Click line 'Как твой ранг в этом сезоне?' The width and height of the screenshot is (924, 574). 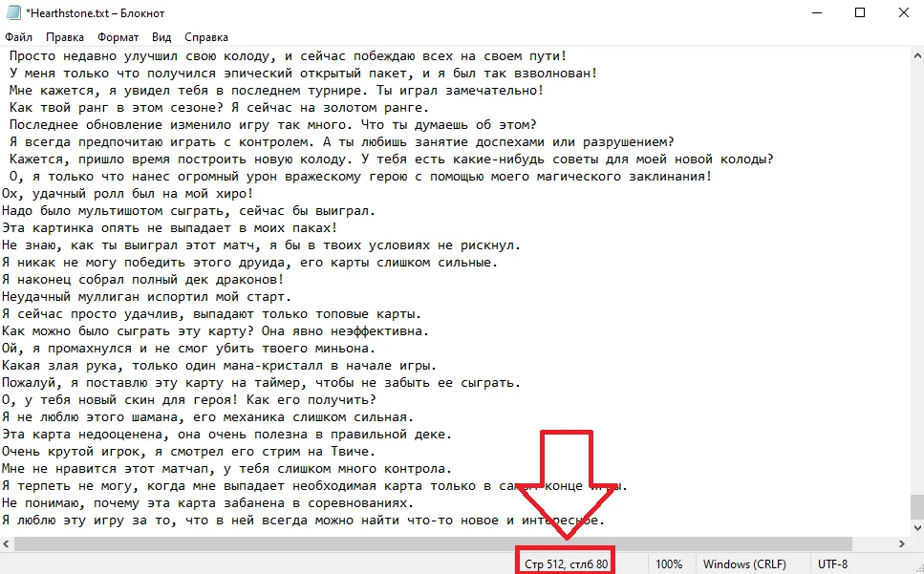219,108
